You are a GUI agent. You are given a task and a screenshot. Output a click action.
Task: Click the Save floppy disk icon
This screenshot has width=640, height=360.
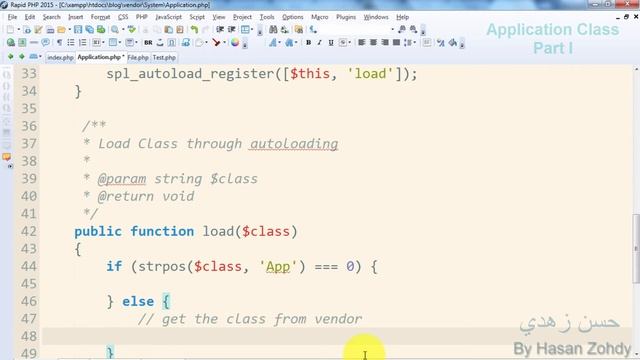(78, 30)
